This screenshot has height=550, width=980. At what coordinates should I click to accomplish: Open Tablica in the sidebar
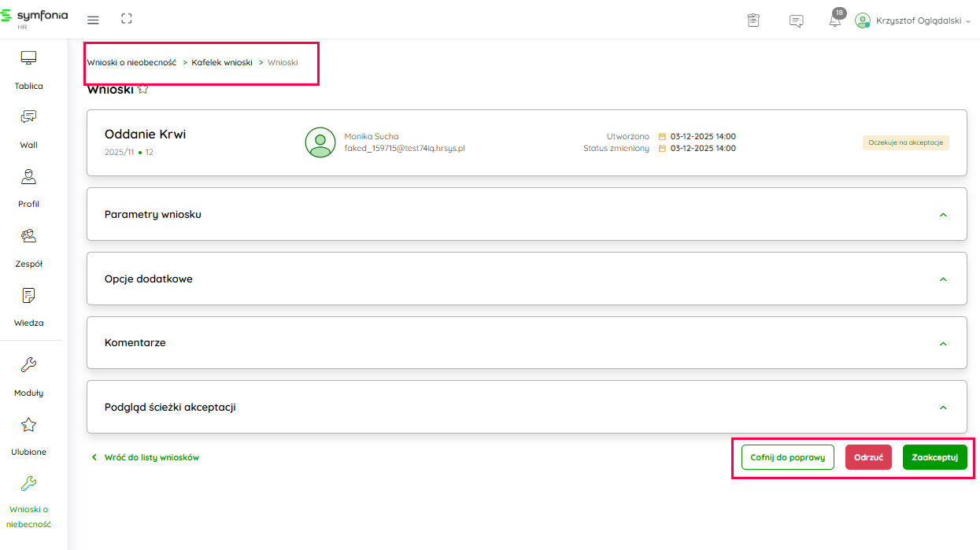29,69
